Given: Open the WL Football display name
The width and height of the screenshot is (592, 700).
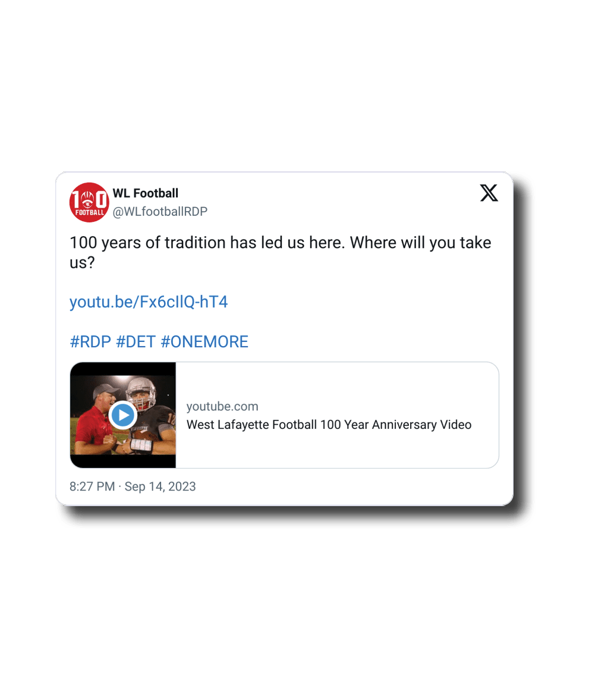Looking at the screenshot, I should click(x=146, y=193).
